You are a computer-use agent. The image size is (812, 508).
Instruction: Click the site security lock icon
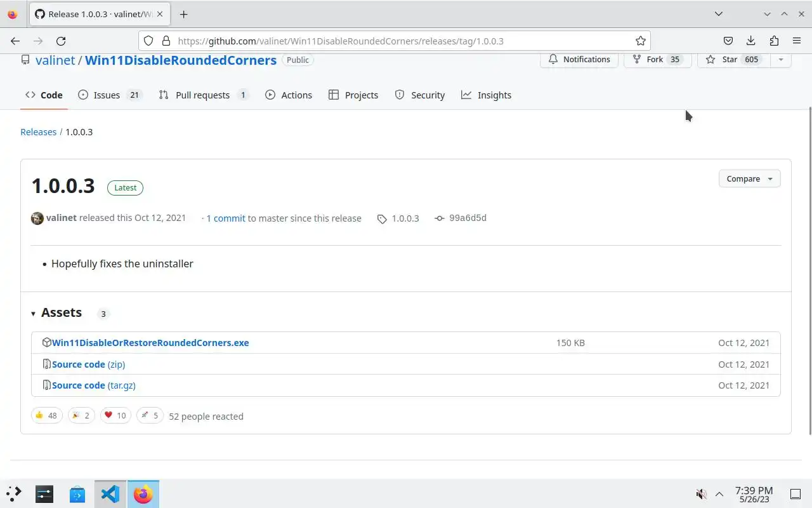(x=166, y=41)
